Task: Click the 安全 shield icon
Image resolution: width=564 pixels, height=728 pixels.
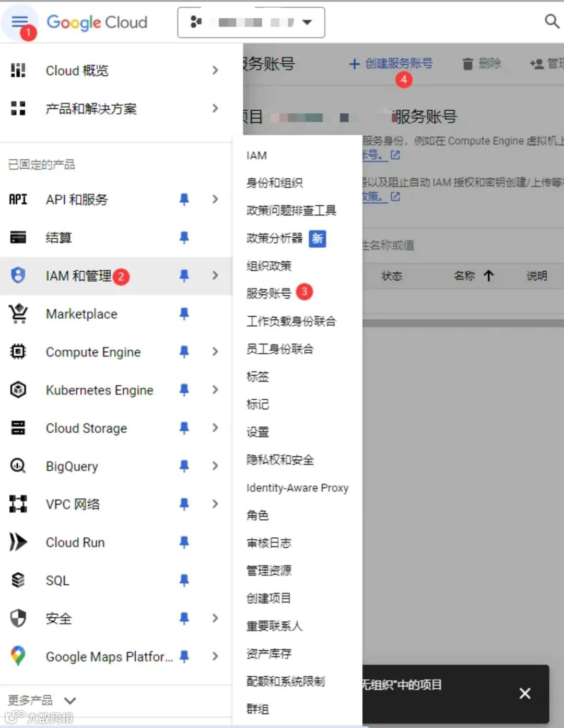Action: pos(18,618)
